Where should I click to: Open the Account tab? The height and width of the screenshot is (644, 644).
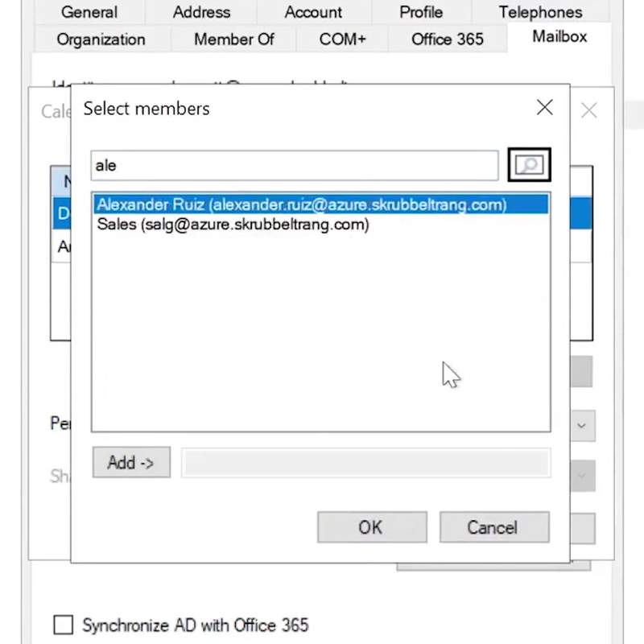point(313,12)
